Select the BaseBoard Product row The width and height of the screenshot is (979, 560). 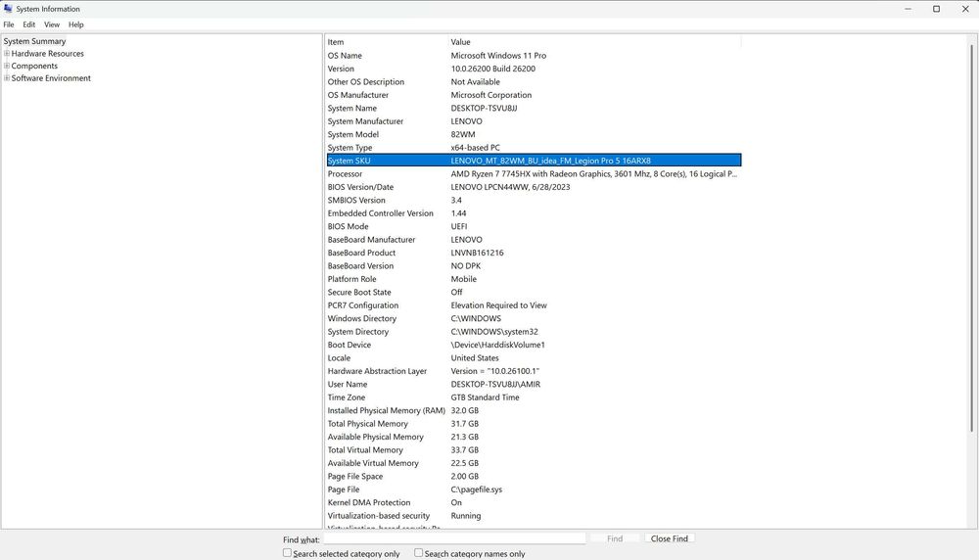[x=534, y=253]
